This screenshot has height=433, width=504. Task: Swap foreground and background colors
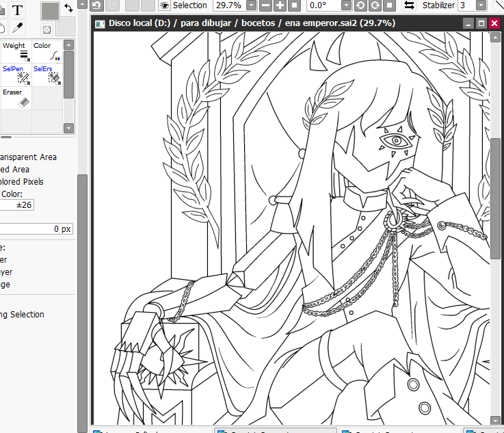(x=68, y=8)
